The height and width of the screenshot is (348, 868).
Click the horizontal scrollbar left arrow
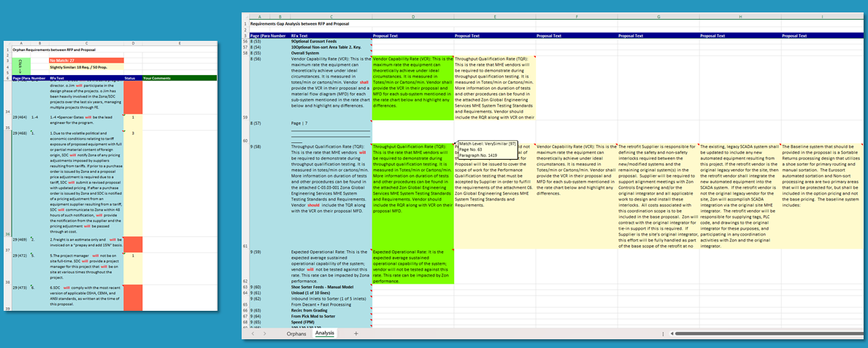[x=672, y=333]
